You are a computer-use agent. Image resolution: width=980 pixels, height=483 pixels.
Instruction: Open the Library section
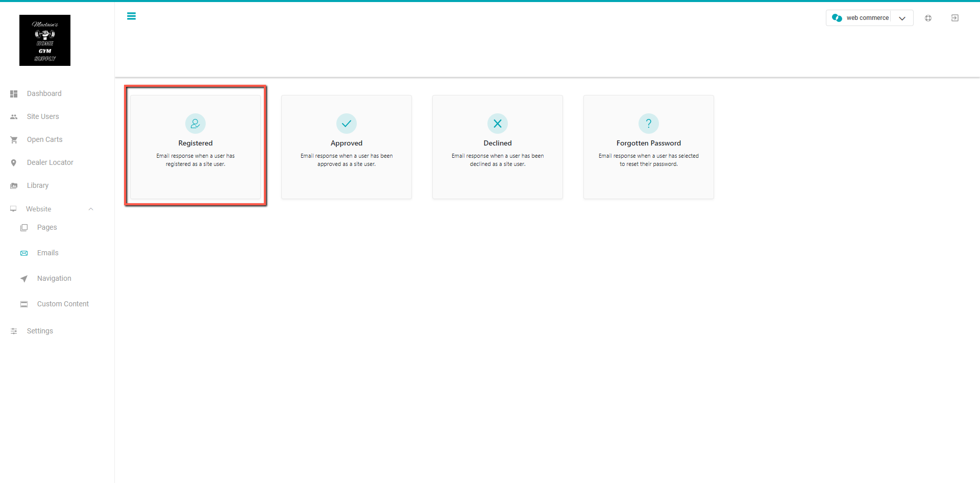38,185
